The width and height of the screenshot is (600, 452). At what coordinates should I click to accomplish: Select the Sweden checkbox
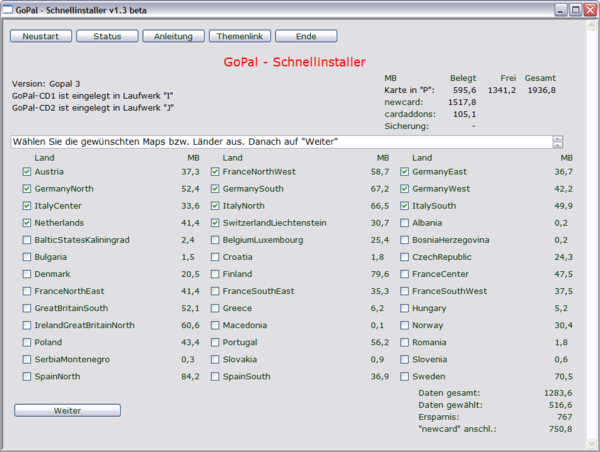pos(404,377)
